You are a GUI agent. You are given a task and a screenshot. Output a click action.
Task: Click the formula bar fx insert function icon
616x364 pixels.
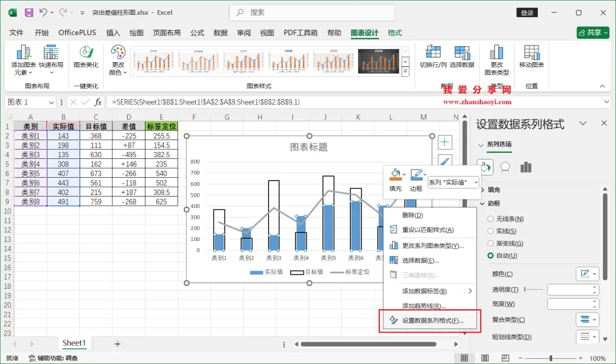pyautogui.click(x=98, y=103)
